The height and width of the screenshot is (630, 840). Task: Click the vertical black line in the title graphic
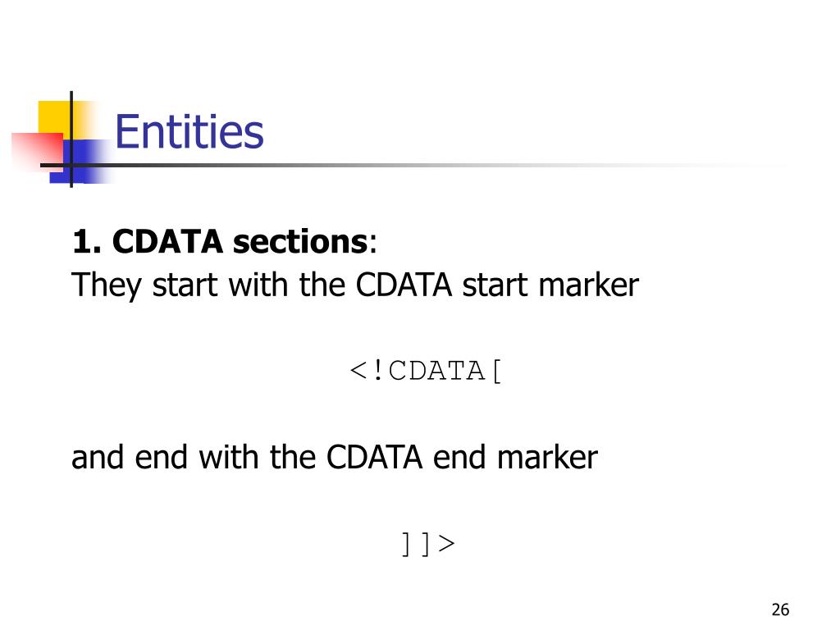click(x=71, y=139)
